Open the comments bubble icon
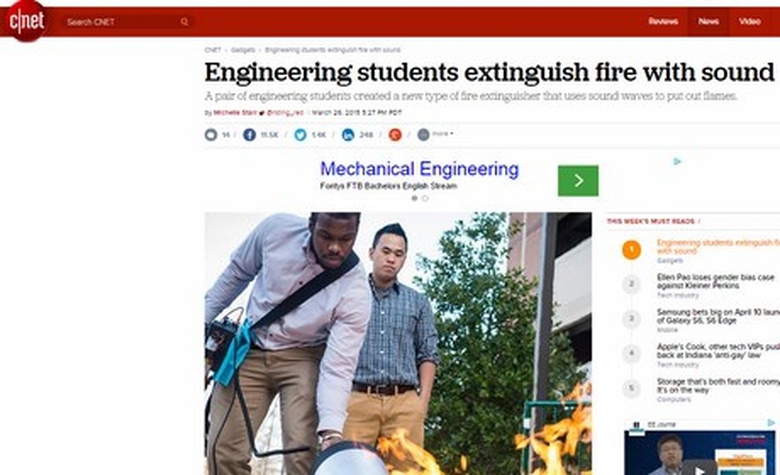The height and width of the screenshot is (475, 780). tap(211, 134)
